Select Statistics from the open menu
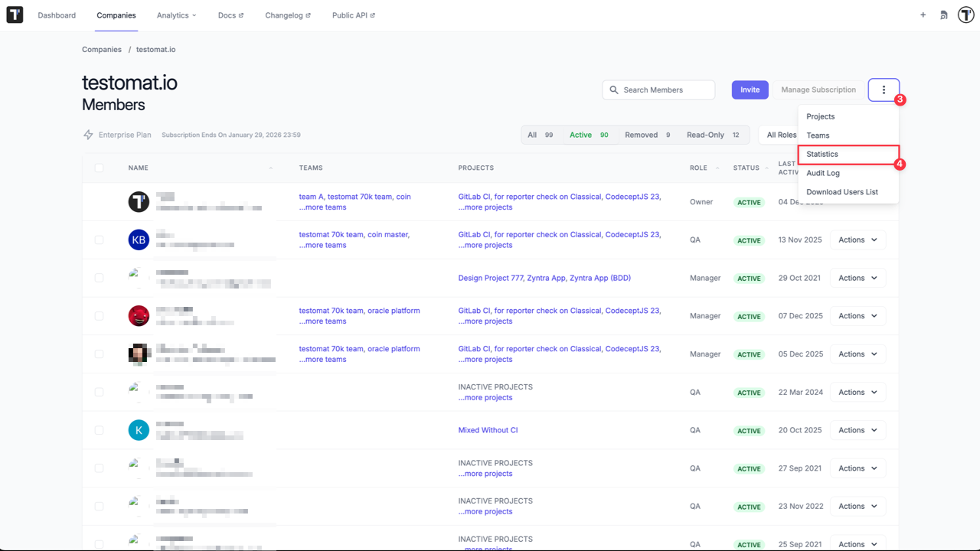The image size is (980, 551). point(822,154)
